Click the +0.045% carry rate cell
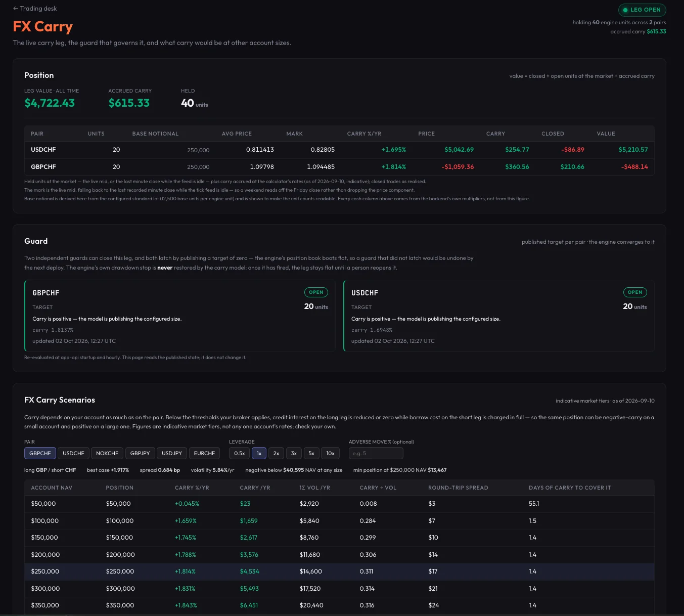 click(x=187, y=504)
